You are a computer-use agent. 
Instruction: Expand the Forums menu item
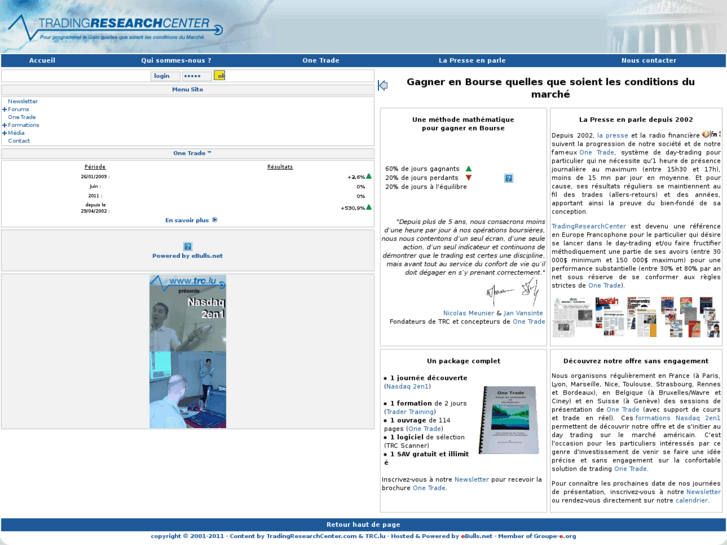(5, 109)
